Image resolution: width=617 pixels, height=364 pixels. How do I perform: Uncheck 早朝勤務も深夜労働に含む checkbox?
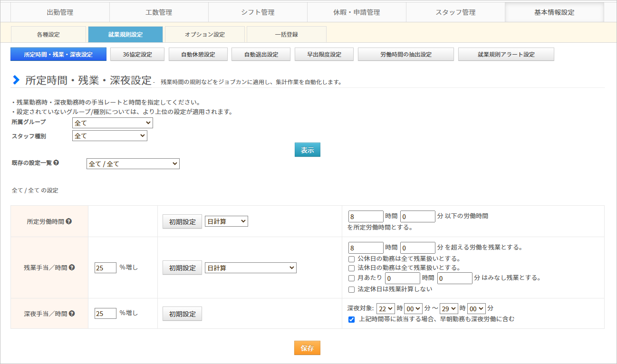352,319
